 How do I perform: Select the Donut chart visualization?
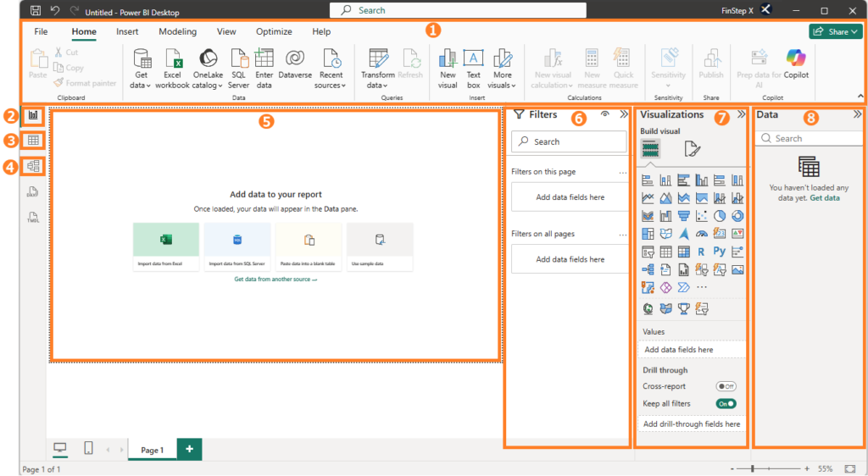[737, 216]
